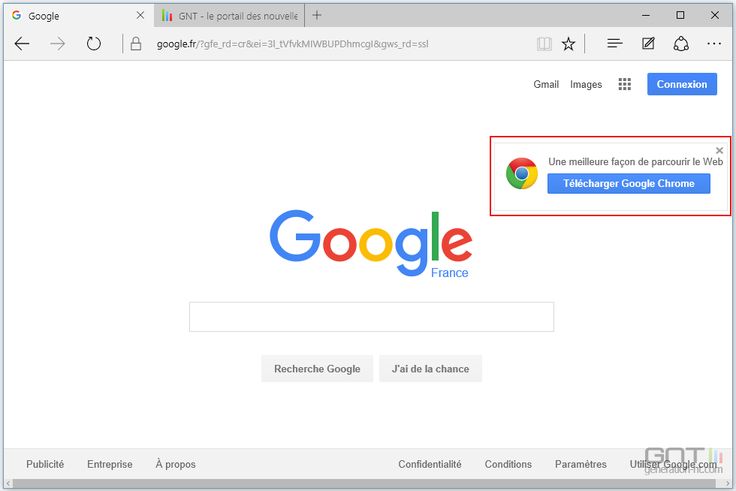Click the scrollbar left arrow
The height and width of the screenshot is (491, 736).
8,483
